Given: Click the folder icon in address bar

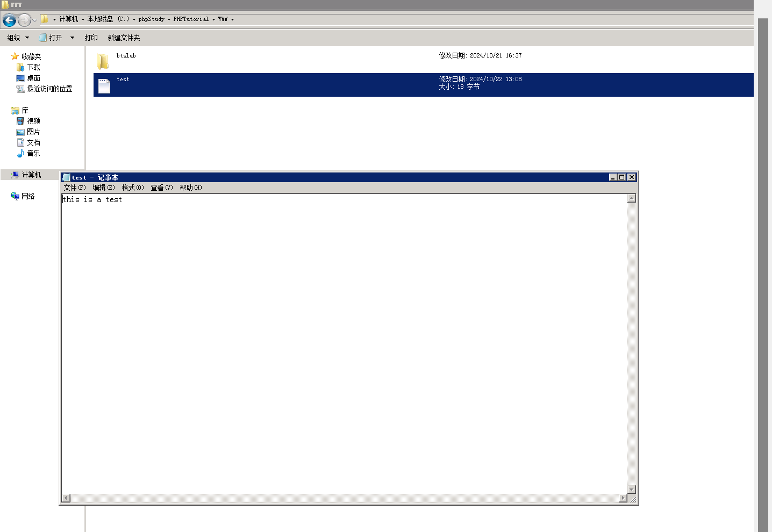Looking at the screenshot, I should [45, 19].
